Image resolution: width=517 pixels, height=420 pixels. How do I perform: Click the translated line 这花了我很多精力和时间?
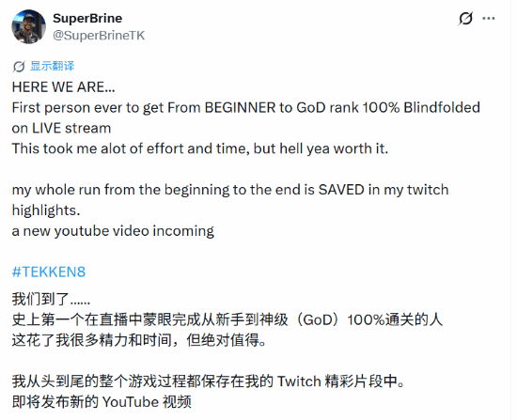pos(139,340)
